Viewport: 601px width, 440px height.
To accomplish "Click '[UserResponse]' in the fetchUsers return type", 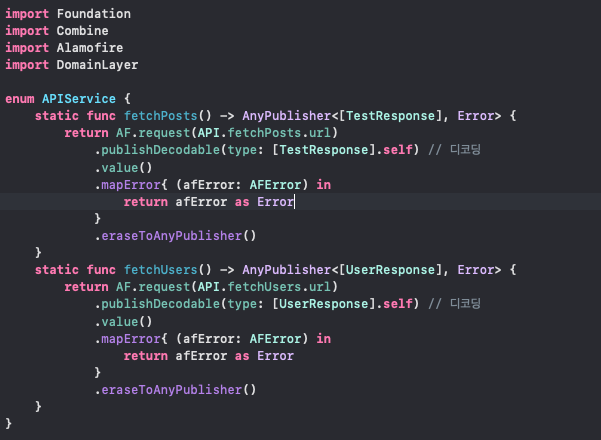I will [x=391, y=270].
